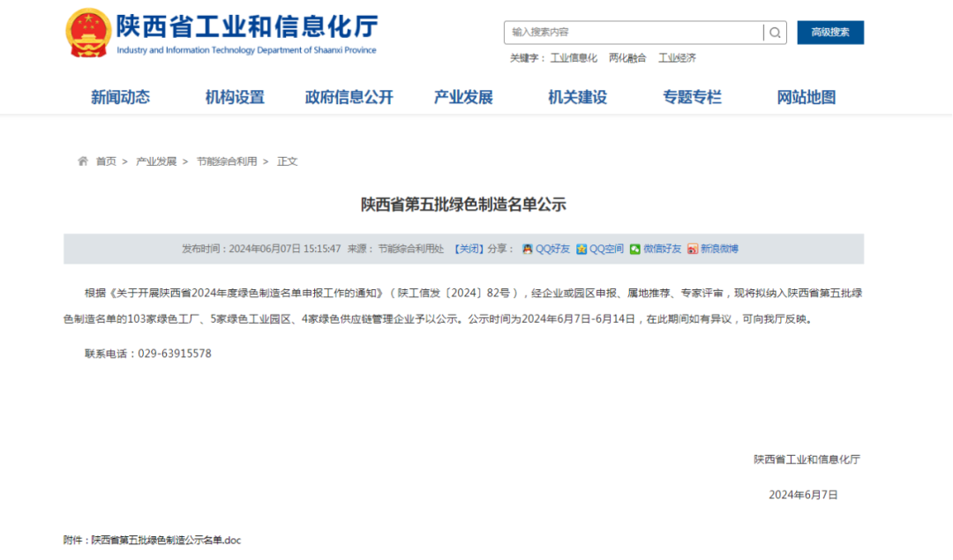Open the 新闻动态 menu
This screenshot has height=560, width=953.
pyautogui.click(x=121, y=97)
